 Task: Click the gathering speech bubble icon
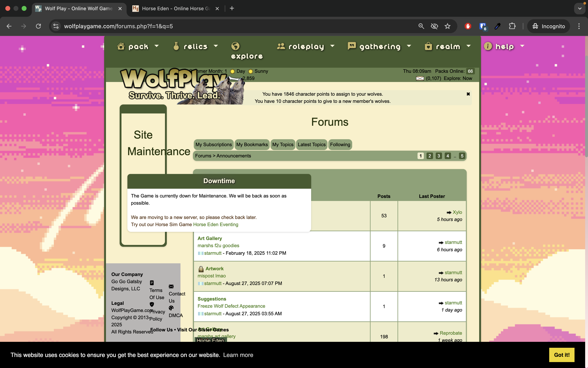(x=352, y=46)
